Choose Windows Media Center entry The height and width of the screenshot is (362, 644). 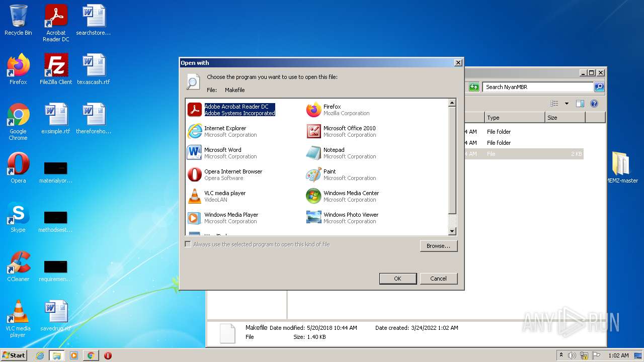click(343, 196)
